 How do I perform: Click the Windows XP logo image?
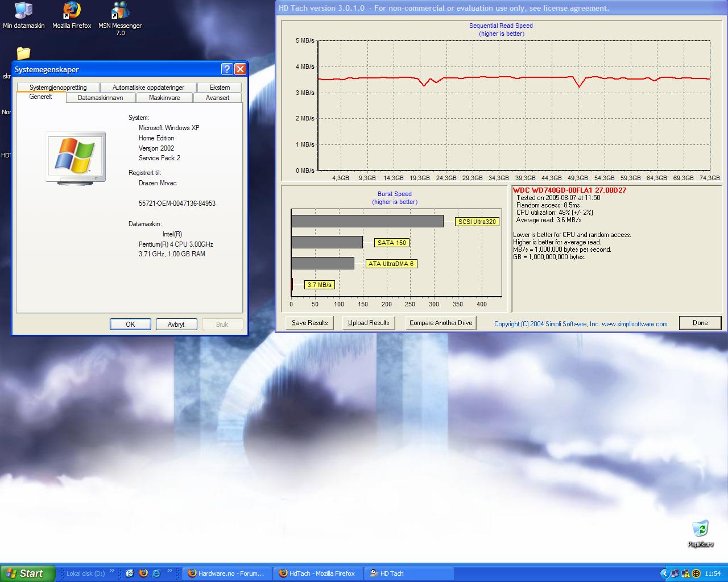point(75,158)
